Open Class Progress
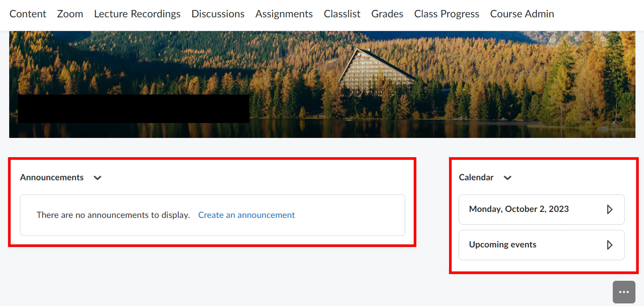 (447, 14)
